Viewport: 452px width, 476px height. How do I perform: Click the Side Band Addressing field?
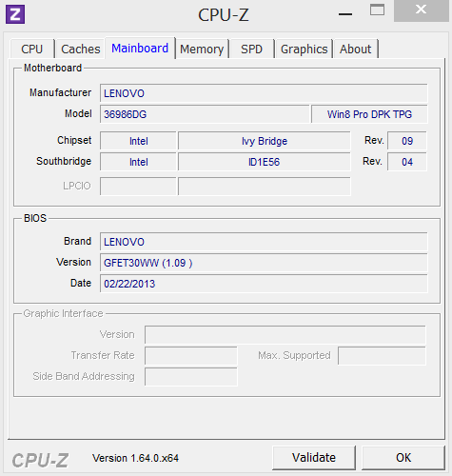[191, 377]
